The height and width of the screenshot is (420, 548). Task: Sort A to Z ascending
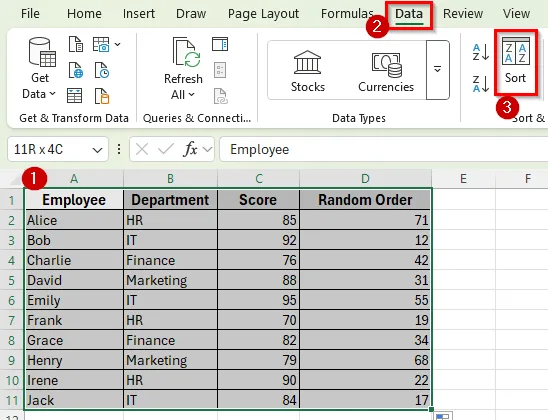pyautogui.click(x=481, y=52)
